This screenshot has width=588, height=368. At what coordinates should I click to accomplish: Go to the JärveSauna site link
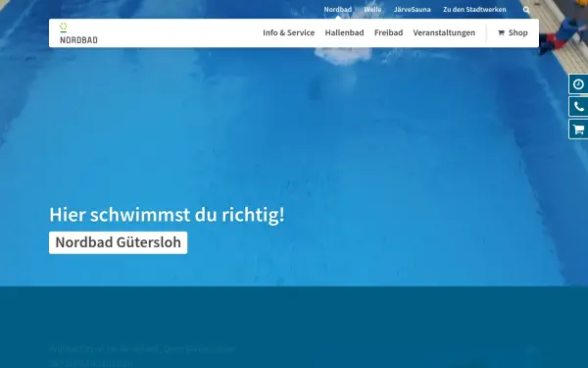[x=413, y=10]
